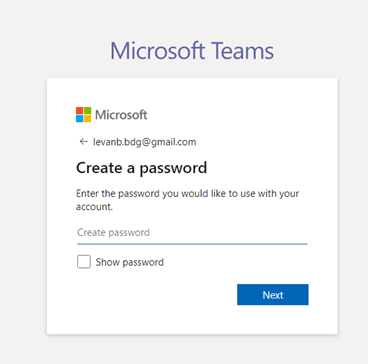Click the red square of Microsoft logo
368x364 pixels.
pos(79,111)
